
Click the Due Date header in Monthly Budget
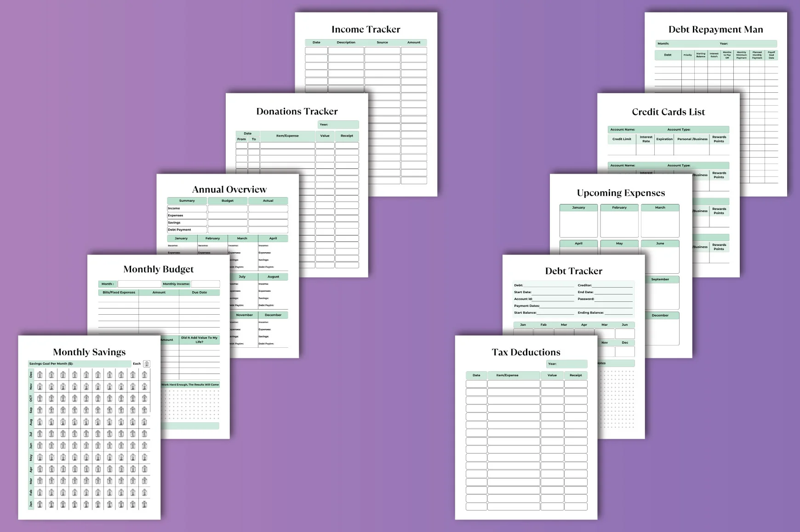pyautogui.click(x=199, y=293)
